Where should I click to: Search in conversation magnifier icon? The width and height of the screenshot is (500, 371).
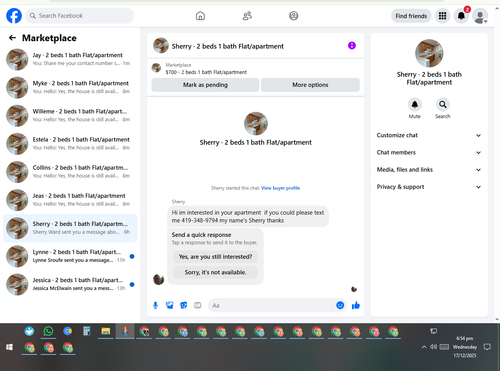443,105
